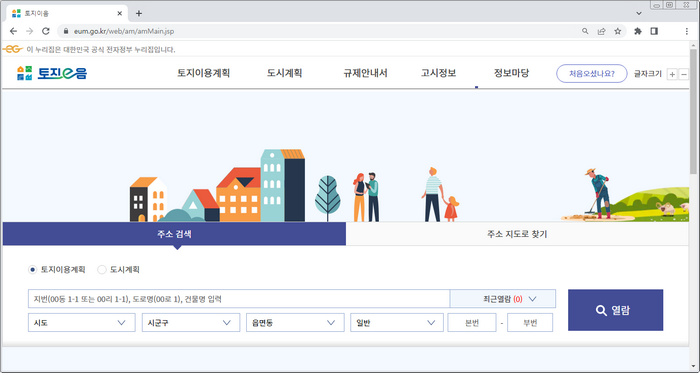The image size is (700, 373).
Task: Click the zoom magnifier icon in address bar
Action: [x=585, y=31]
